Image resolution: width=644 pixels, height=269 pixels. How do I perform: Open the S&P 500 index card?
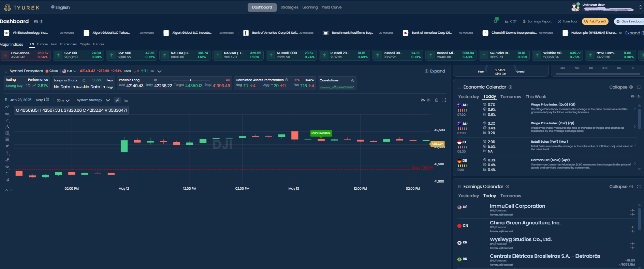tap(131, 55)
